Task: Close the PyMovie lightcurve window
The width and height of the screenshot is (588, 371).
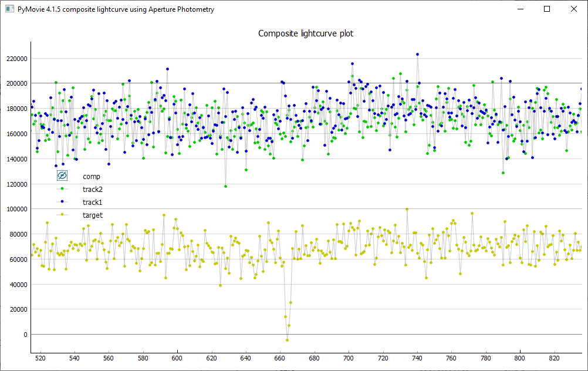Action: 574,9
